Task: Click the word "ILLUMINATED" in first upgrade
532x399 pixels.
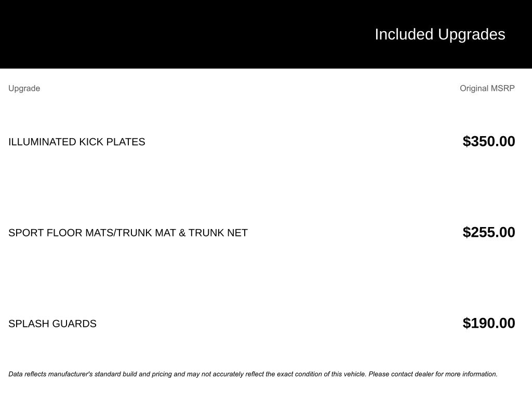Action: pyautogui.click(x=42, y=142)
